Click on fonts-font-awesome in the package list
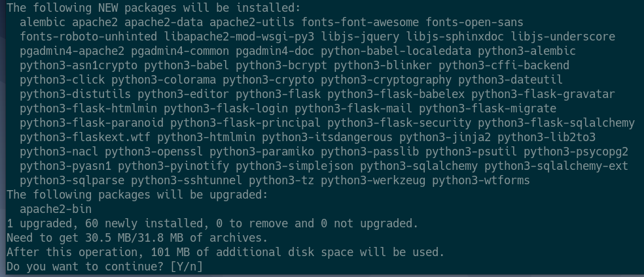This screenshot has width=644, height=277. point(360,22)
